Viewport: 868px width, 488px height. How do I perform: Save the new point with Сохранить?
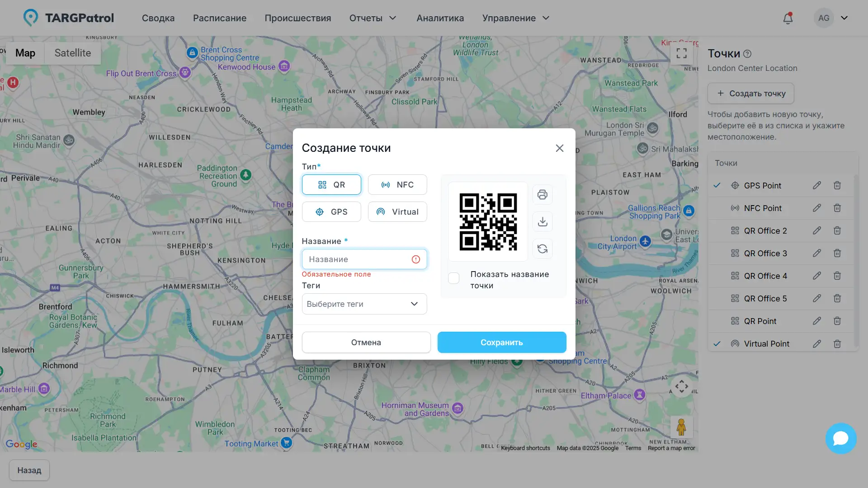pyautogui.click(x=501, y=342)
